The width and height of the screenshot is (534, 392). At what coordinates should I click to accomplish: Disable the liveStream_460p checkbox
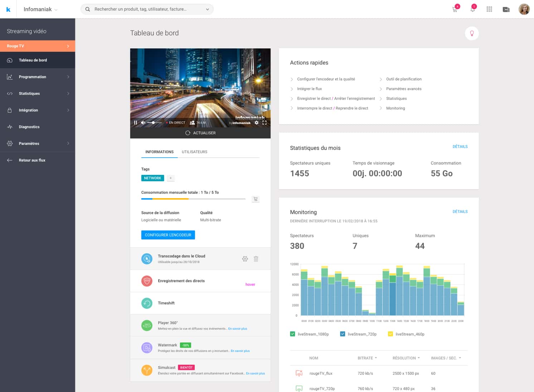pyautogui.click(x=390, y=334)
